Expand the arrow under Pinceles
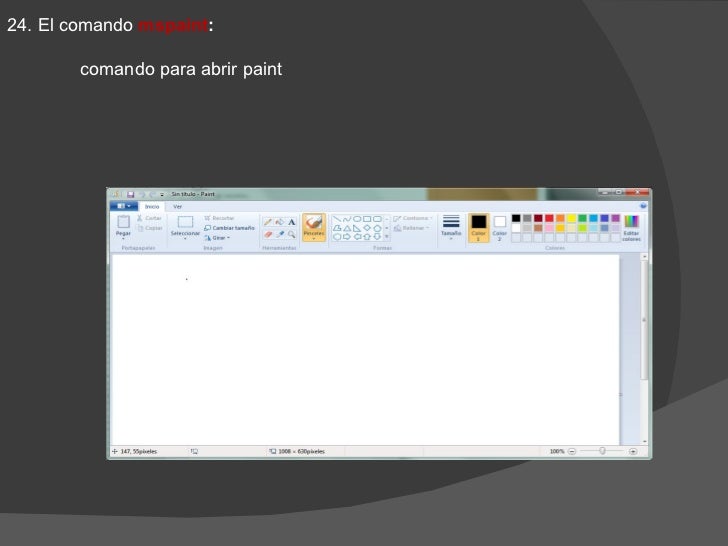The height and width of the screenshot is (546, 728). pyautogui.click(x=314, y=239)
